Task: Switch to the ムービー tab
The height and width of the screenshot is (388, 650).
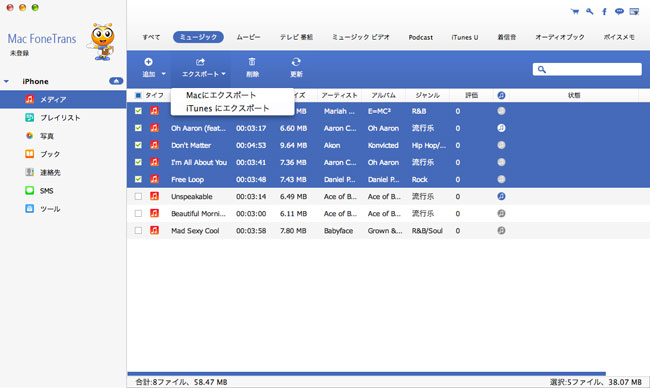Action: 248,37
